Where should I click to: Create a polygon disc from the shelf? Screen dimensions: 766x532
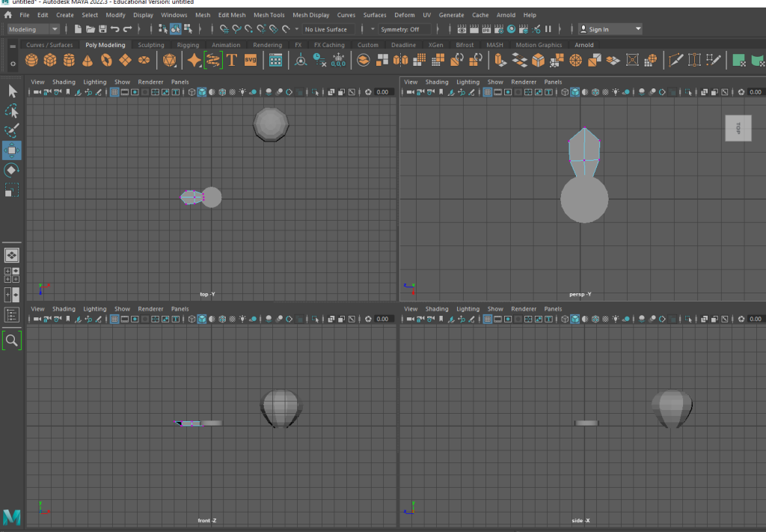(144, 60)
